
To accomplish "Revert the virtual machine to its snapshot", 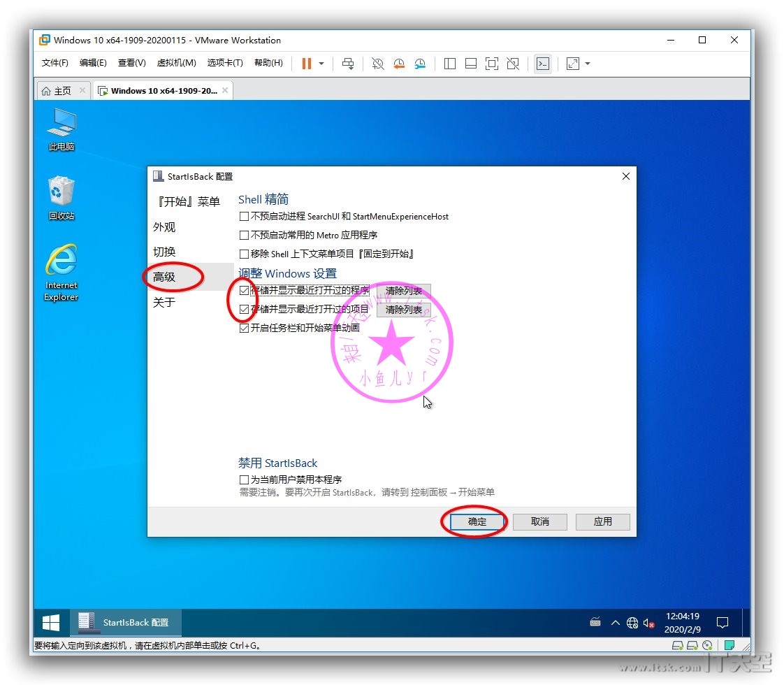I will (x=399, y=64).
